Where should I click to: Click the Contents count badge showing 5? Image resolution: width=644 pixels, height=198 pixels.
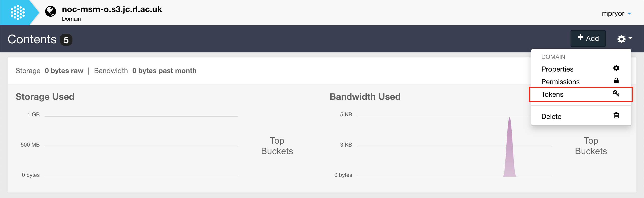pos(66,40)
